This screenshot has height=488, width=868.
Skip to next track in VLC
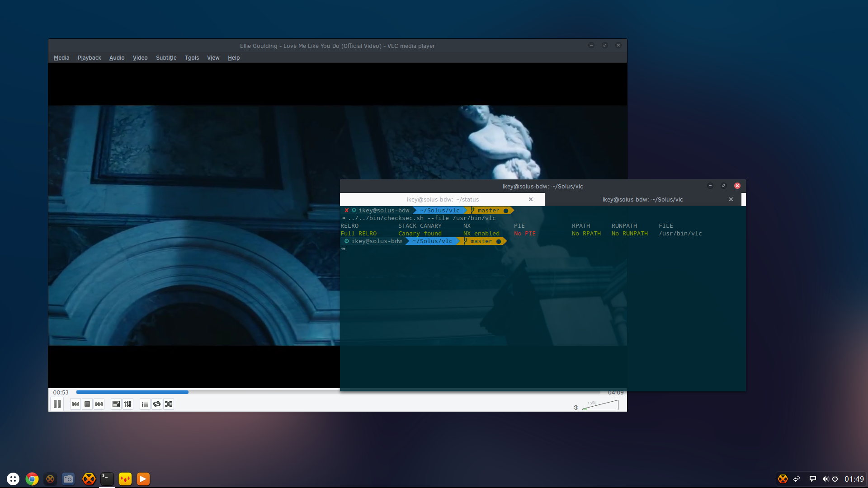99,404
